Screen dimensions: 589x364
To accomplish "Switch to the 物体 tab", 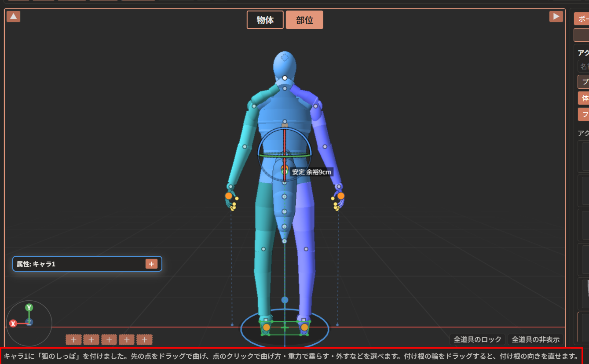I will point(265,20).
